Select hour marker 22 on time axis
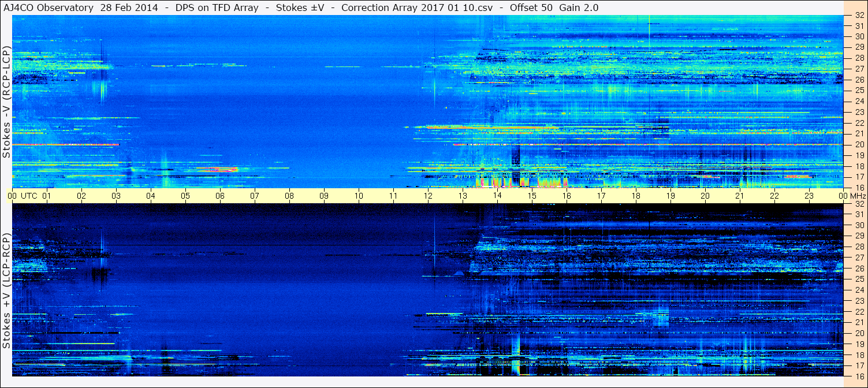 [774, 196]
